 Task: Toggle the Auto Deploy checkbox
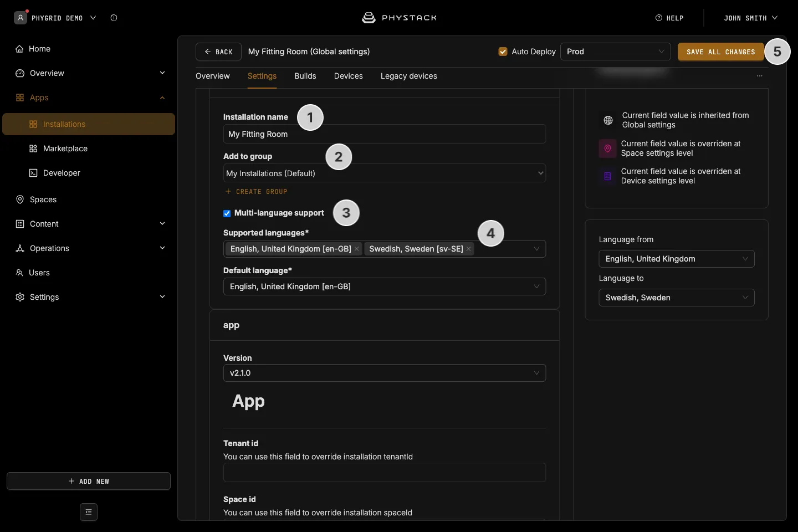[x=503, y=52]
